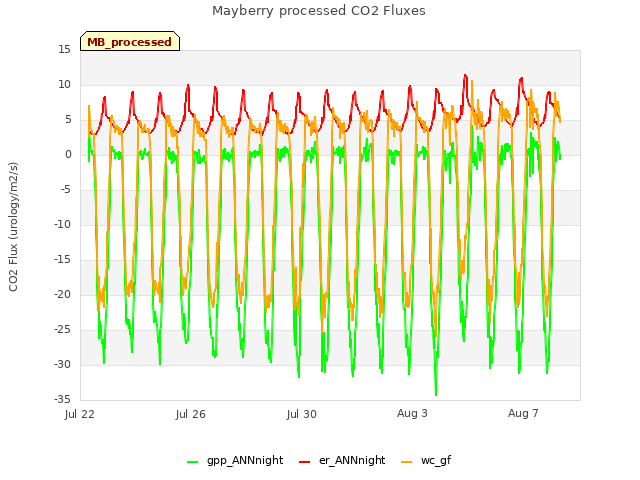Click x-axis label Jul 22

click(80, 414)
